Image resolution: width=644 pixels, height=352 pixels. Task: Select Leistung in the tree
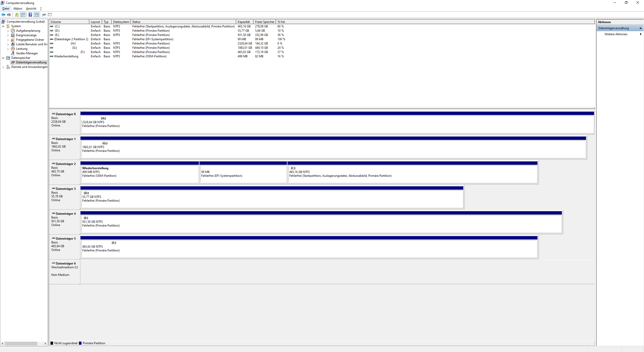tap(22, 49)
